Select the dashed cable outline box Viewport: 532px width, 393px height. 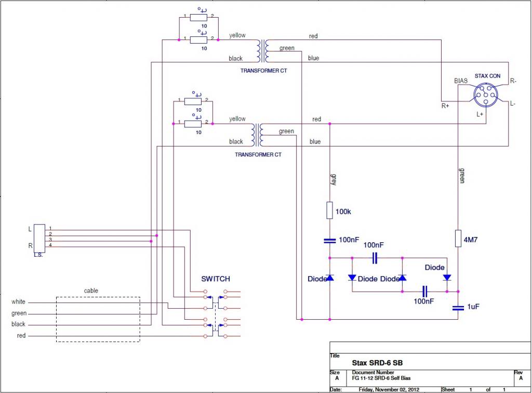(x=98, y=319)
